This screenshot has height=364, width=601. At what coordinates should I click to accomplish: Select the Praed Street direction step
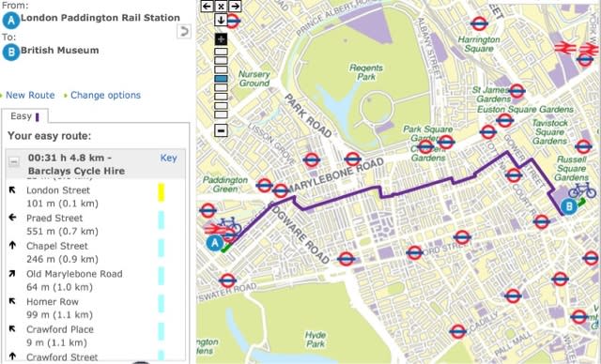click(96, 224)
